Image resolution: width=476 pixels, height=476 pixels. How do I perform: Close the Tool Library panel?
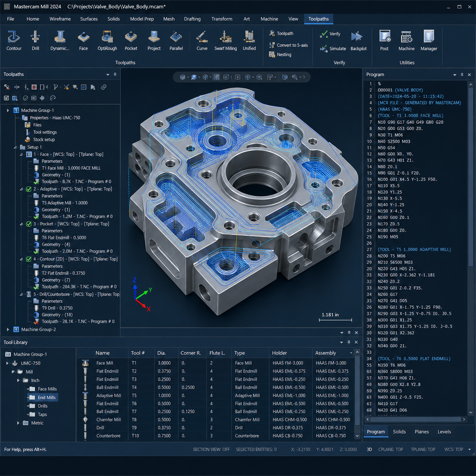click(x=356, y=342)
